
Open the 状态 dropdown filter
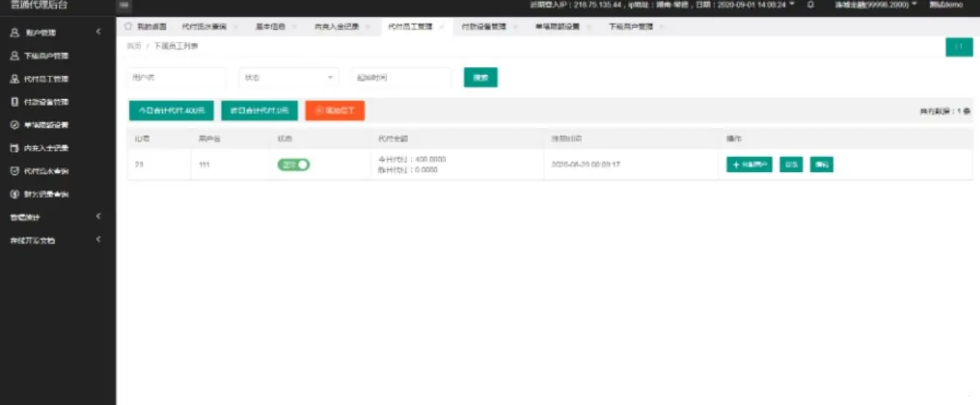(289, 77)
